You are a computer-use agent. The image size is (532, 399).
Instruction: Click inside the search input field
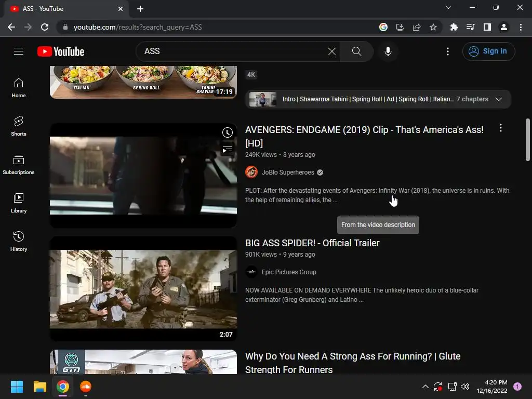(x=234, y=51)
